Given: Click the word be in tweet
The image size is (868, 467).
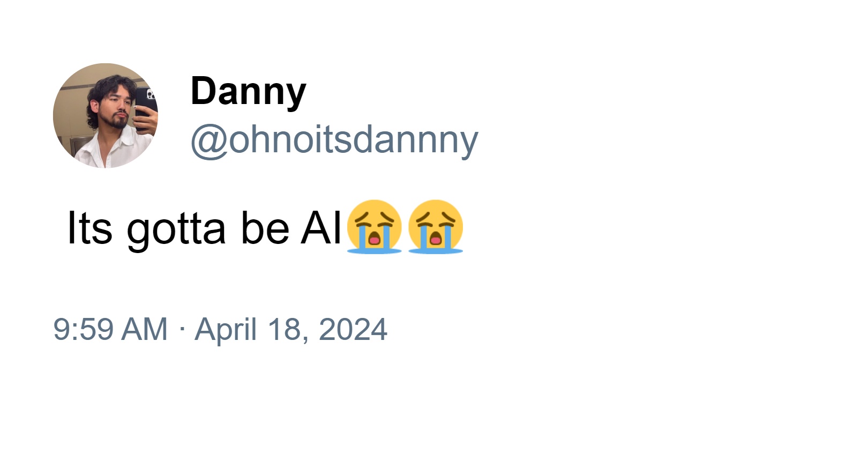Looking at the screenshot, I should (265, 228).
